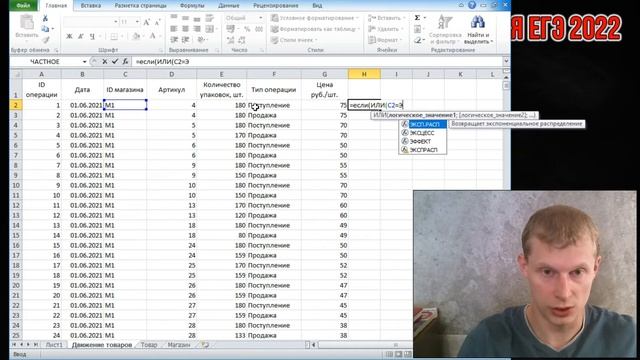Toggle align text left
This screenshot has height=360, width=640.
[174, 29]
